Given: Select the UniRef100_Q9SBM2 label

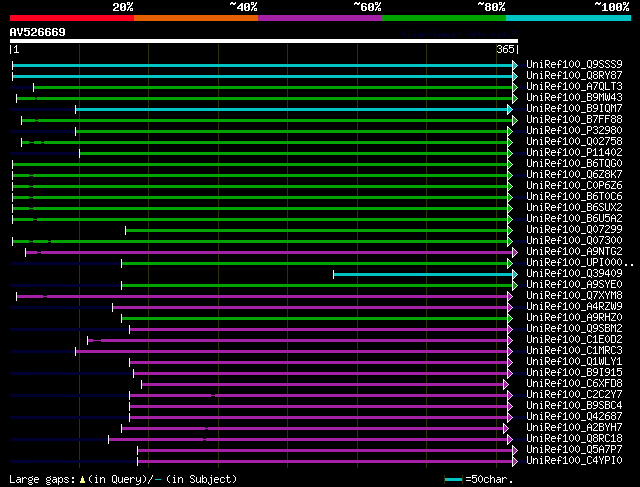Looking at the screenshot, I should 574,329.
